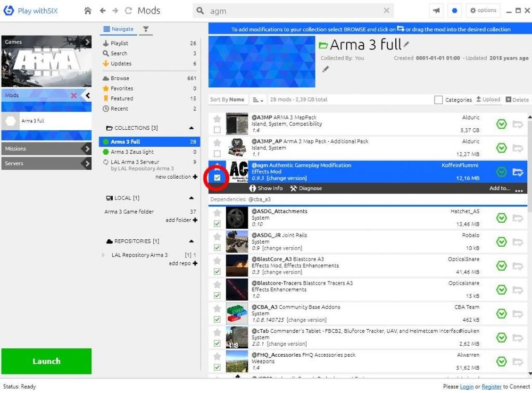Image resolution: width=532 pixels, height=393 pixels.
Task: Switch to the Navigate tab
Action: coord(119,29)
